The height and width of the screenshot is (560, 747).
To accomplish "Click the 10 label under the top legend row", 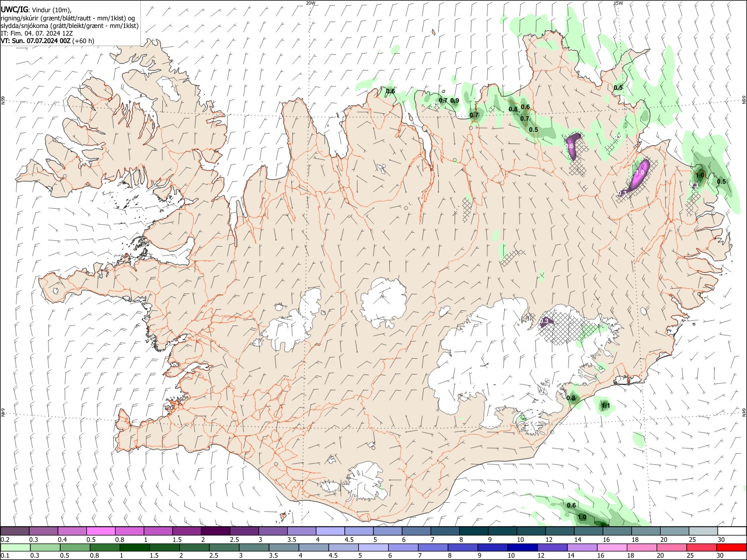I will point(520,540).
